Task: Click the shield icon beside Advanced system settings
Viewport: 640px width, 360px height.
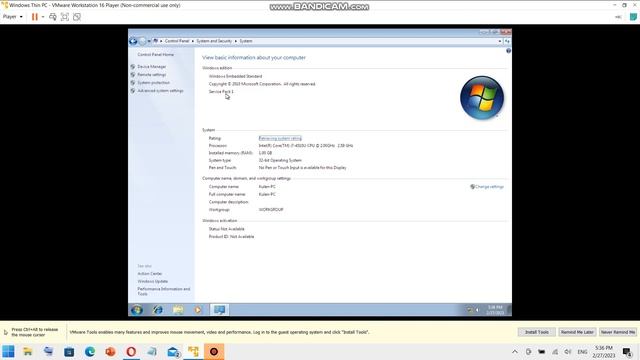Action: click(x=133, y=91)
